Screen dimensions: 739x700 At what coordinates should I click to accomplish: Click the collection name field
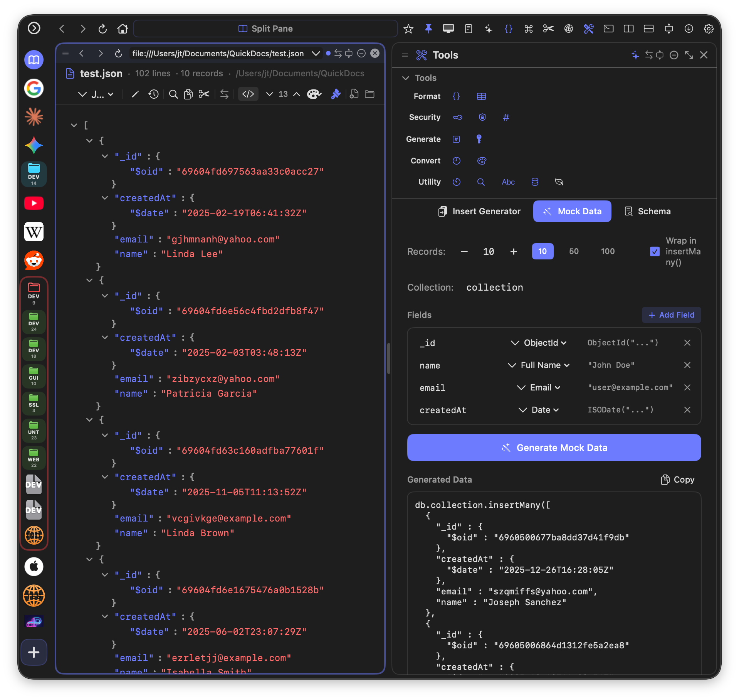click(494, 287)
